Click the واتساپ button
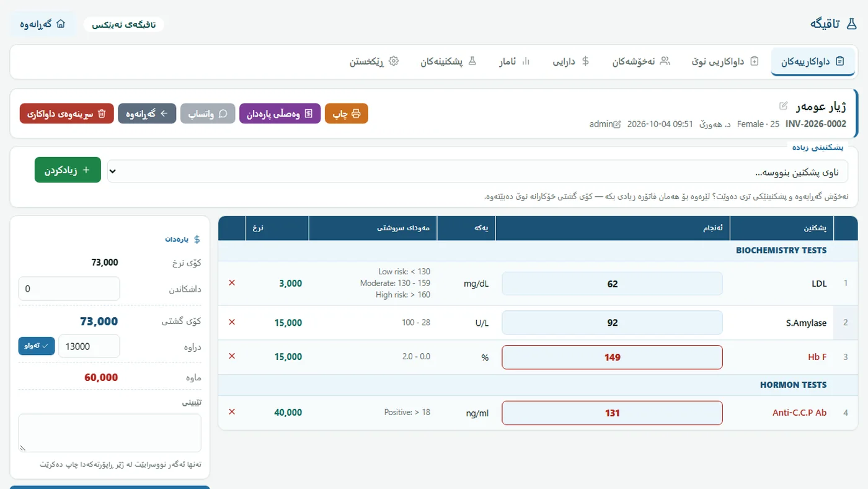 tap(208, 114)
